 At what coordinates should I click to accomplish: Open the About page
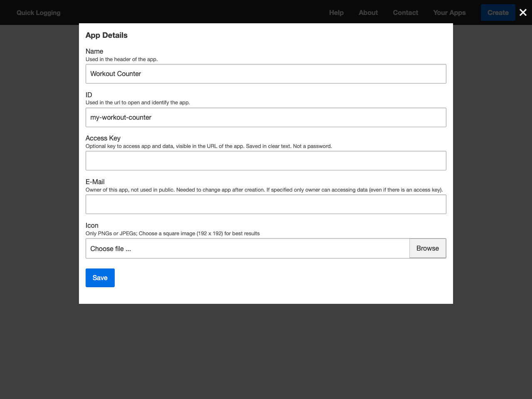(x=368, y=12)
